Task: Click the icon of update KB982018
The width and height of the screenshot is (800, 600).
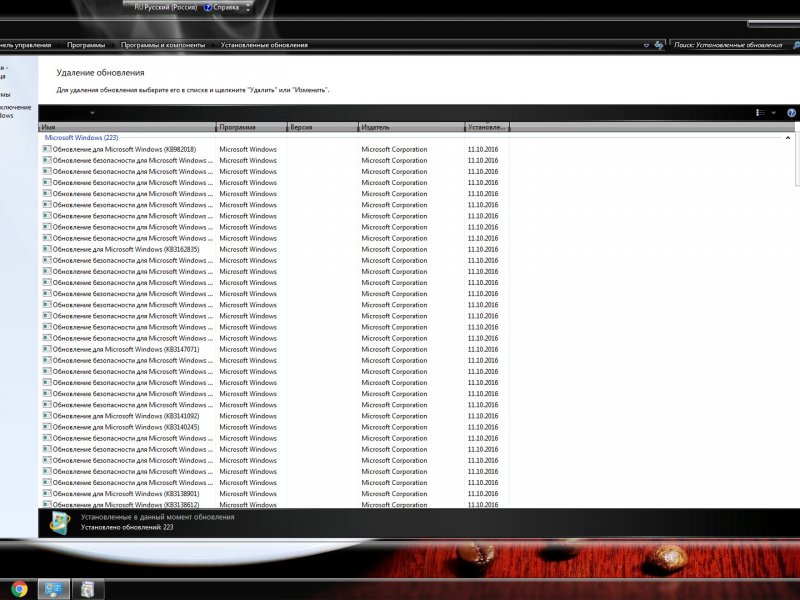Action: coord(47,149)
